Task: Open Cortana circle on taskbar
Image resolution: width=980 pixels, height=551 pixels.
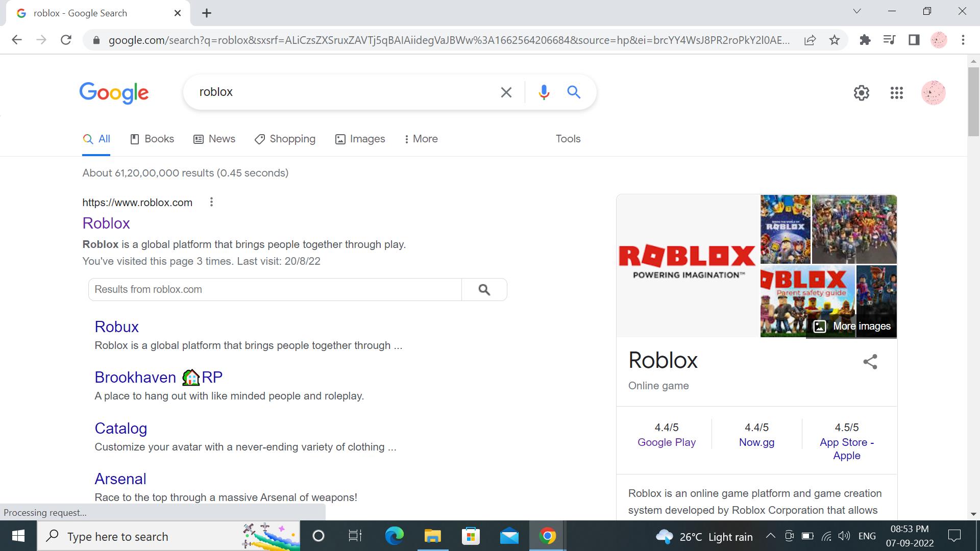Action: 318,536
